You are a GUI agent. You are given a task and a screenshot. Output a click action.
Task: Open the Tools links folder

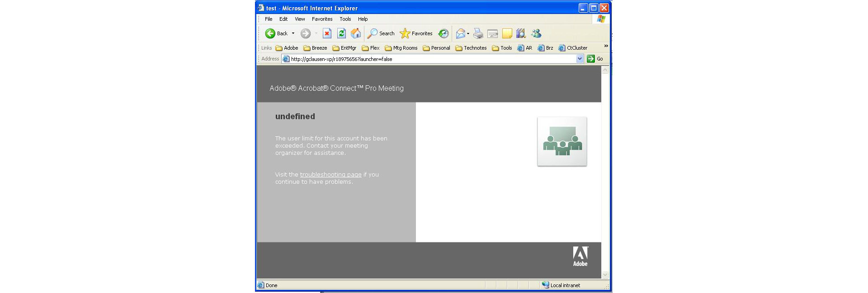click(x=502, y=48)
